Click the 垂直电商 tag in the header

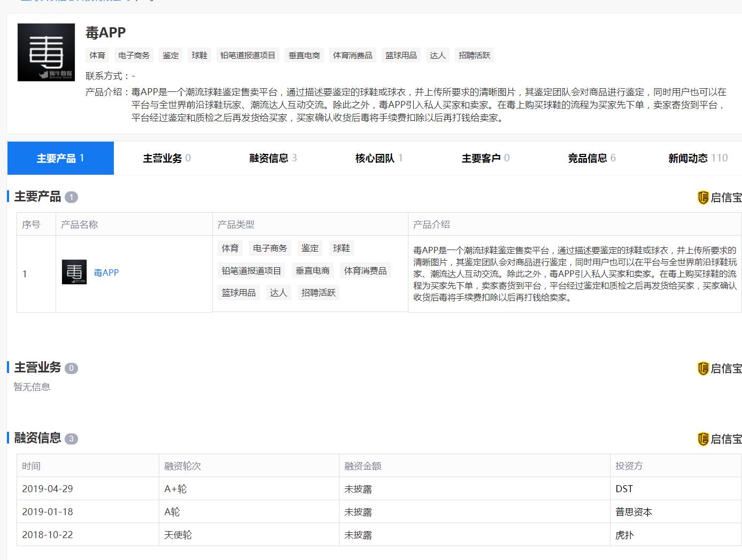[x=304, y=55]
